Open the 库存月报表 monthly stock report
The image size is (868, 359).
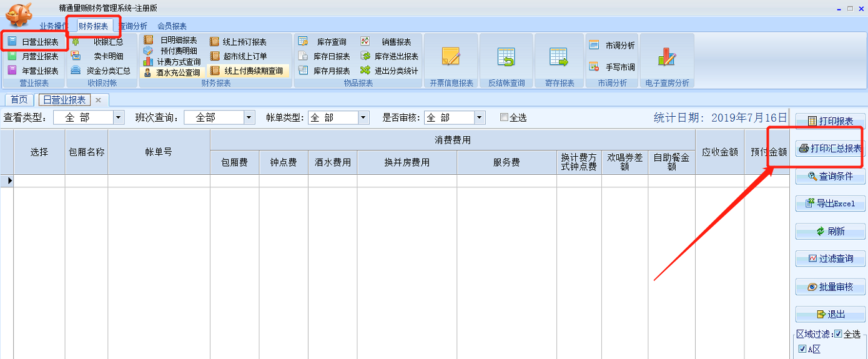pyautogui.click(x=323, y=71)
